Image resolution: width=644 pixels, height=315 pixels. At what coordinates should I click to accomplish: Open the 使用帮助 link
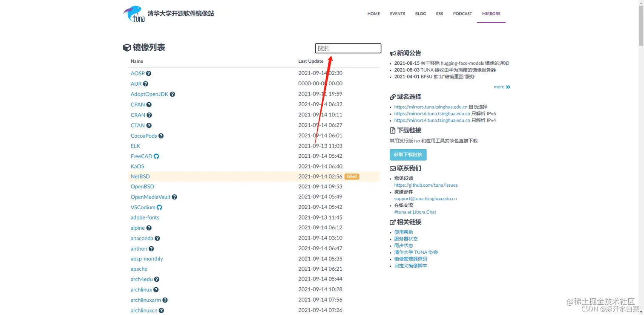(403, 232)
